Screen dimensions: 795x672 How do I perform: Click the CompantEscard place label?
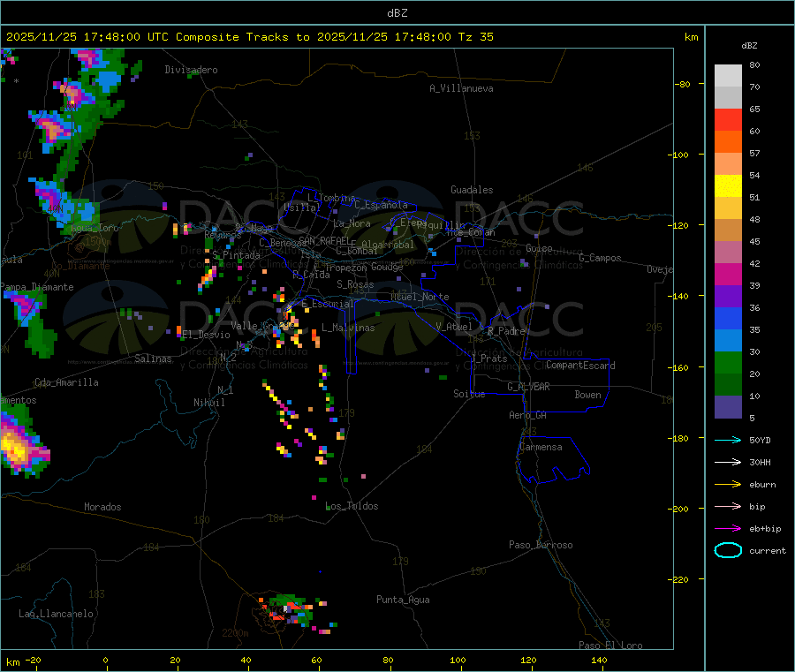coord(580,365)
